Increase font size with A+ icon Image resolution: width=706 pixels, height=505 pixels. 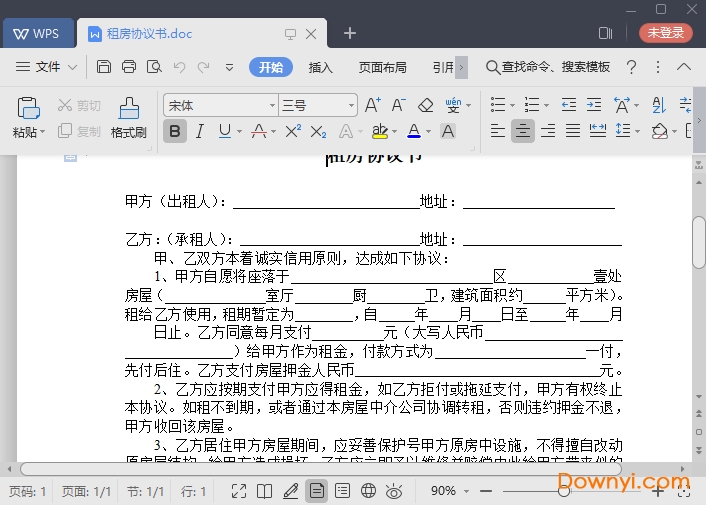pyautogui.click(x=373, y=105)
